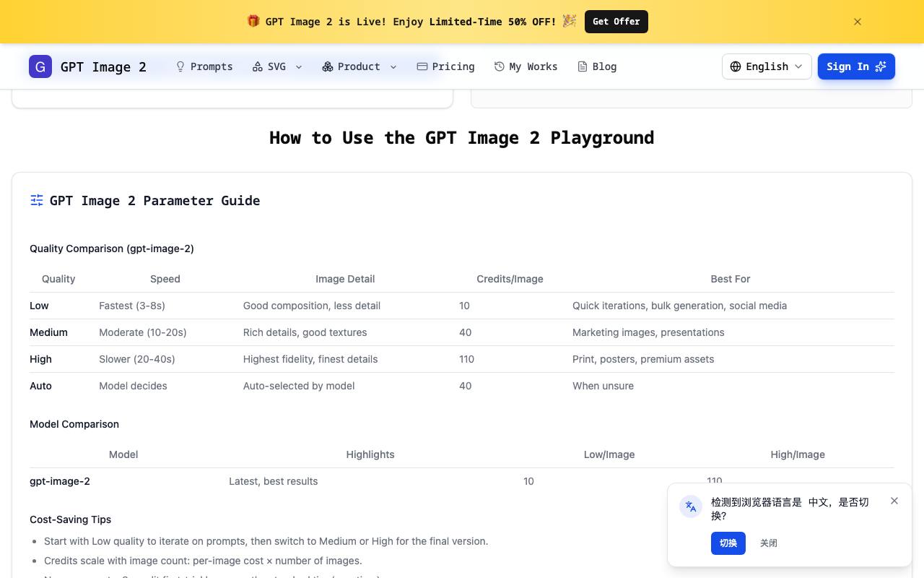The image size is (924, 578).
Task: Click the 'Speed' column header
Action: [x=165, y=279]
